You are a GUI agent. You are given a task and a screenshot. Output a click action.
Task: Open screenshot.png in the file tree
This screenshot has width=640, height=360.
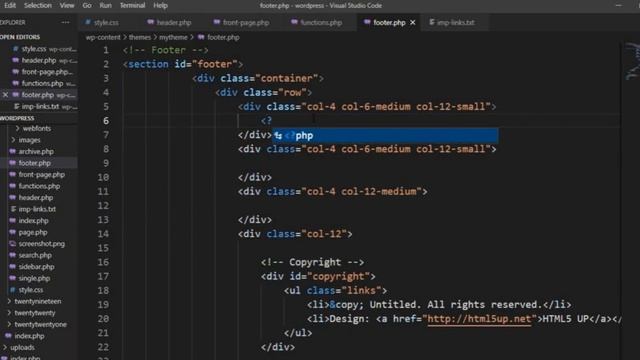pos(41,244)
